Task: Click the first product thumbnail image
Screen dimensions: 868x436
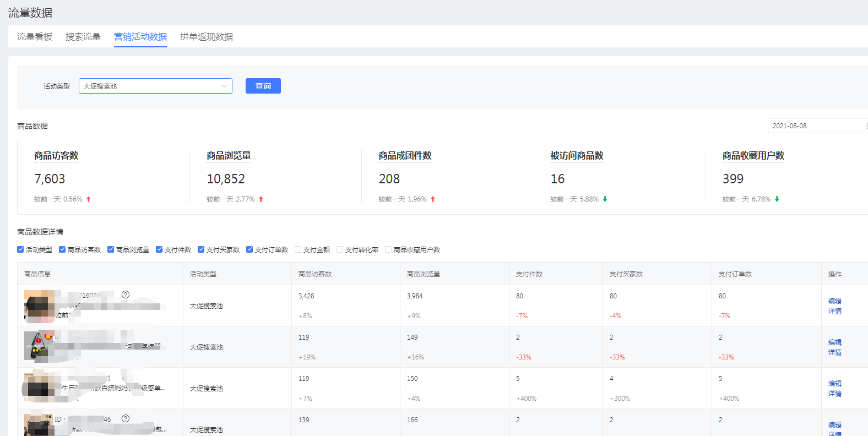Action: pyautogui.click(x=39, y=306)
